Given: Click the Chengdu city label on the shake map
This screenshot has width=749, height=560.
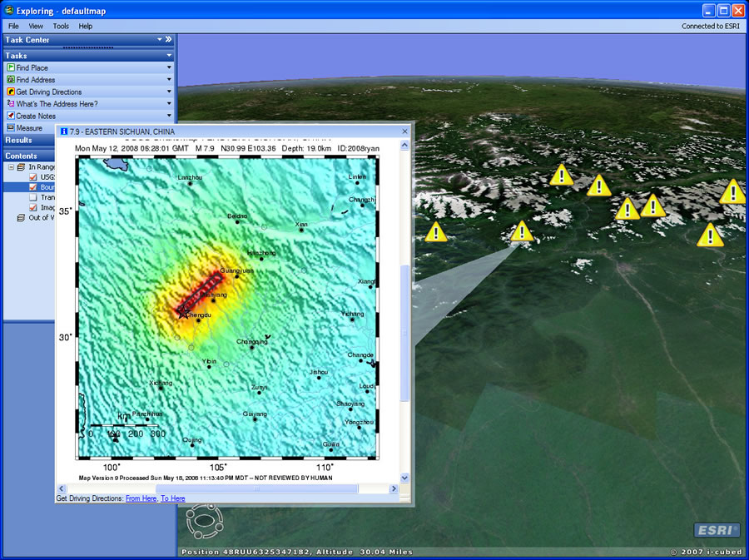Looking at the screenshot, I should [198, 315].
